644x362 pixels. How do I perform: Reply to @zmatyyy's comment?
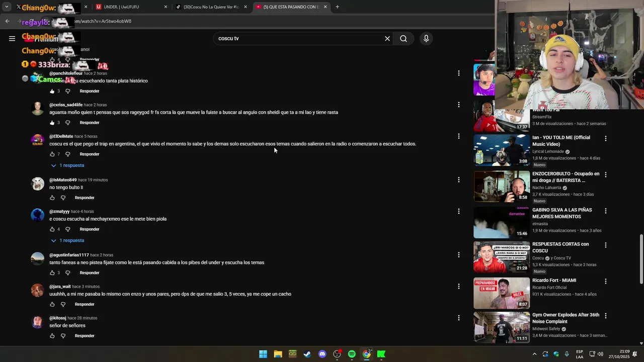tap(90, 229)
